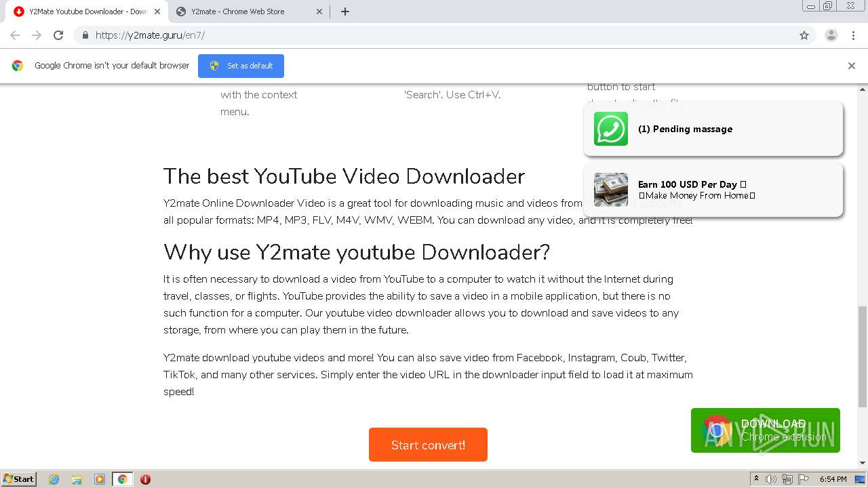
Task: Open the Chrome three-dot menu
Action: tap(853, 35)
